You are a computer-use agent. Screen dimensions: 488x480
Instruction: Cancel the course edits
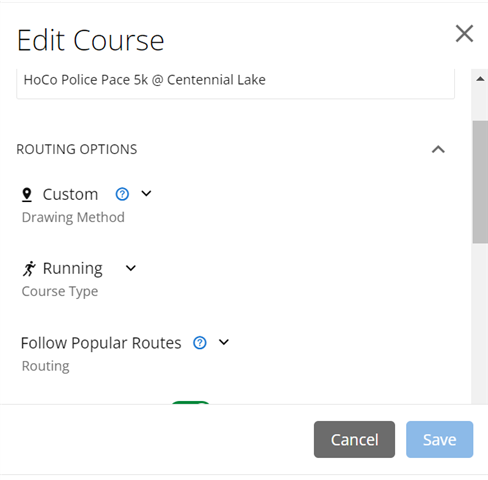[x=354, y=439]
